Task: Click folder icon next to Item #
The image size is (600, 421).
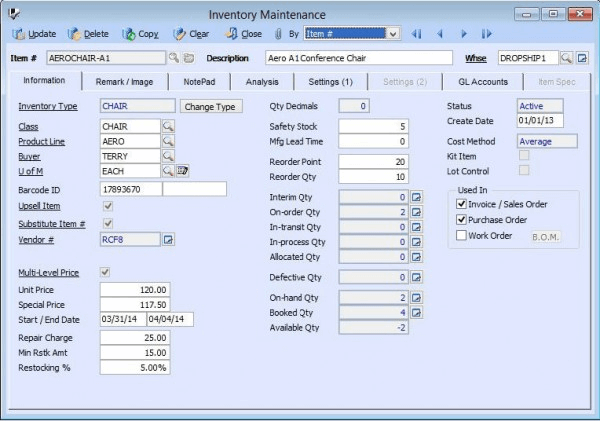Action: pos(189,58)
